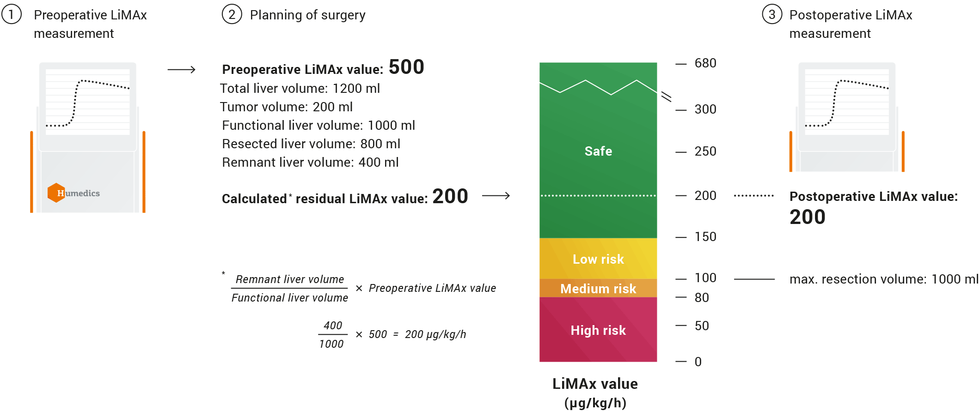Screen dimensions: 980x411
Task: Click the arrow next to residual LiMAx value
Action: [496, 196]
